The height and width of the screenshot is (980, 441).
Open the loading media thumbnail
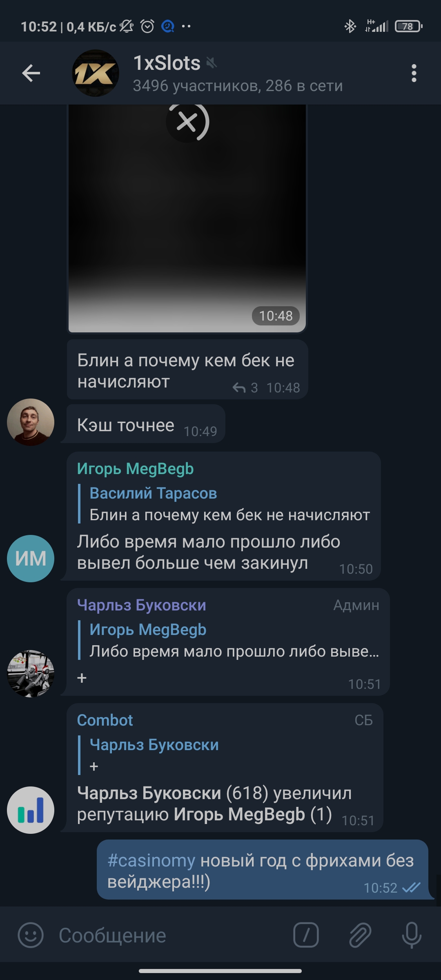(187, 218)
